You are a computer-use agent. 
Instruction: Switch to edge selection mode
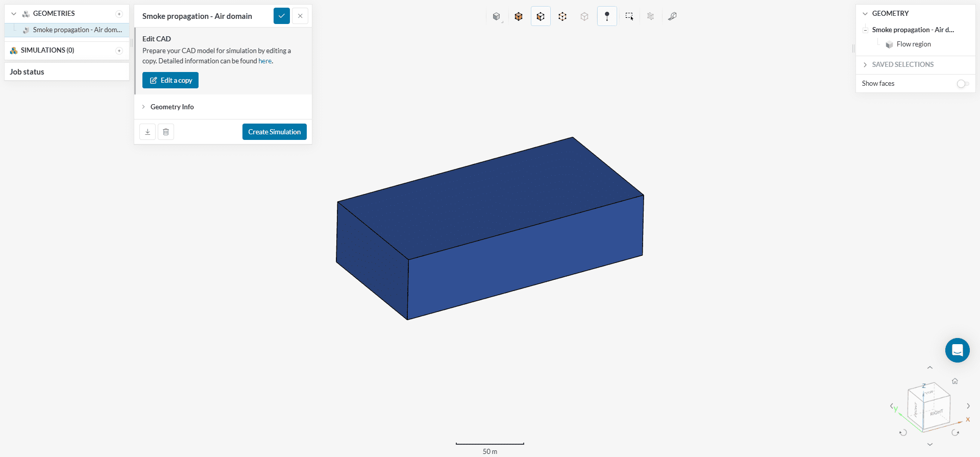tap(562, 16)
